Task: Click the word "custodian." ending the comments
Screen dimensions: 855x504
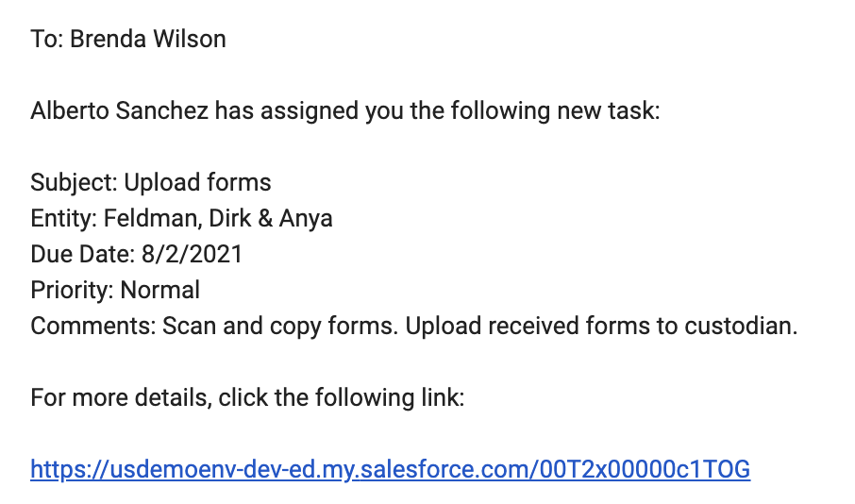Action: pos(741,327)
